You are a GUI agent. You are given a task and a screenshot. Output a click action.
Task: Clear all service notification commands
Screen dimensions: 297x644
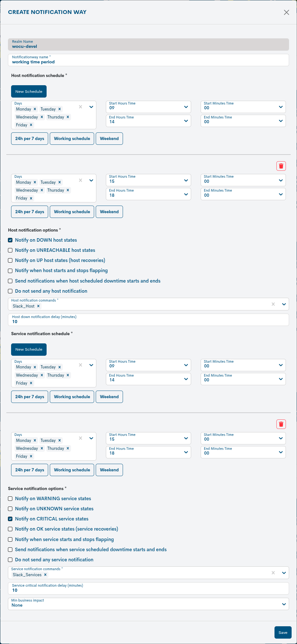(273, 573)
